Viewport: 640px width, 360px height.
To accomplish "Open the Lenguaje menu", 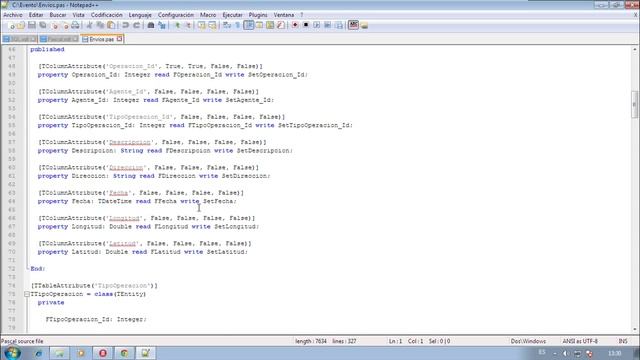I will (x=140, y=15).
